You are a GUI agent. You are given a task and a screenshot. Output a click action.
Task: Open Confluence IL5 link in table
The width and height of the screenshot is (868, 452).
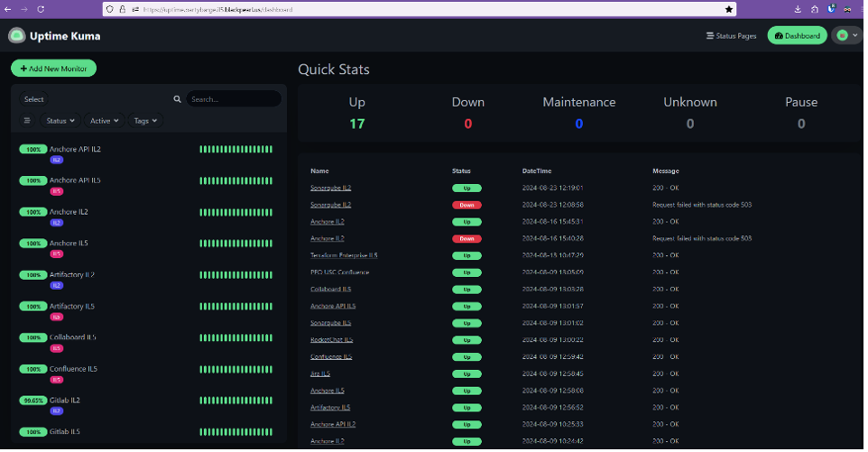tap(331, 357)
